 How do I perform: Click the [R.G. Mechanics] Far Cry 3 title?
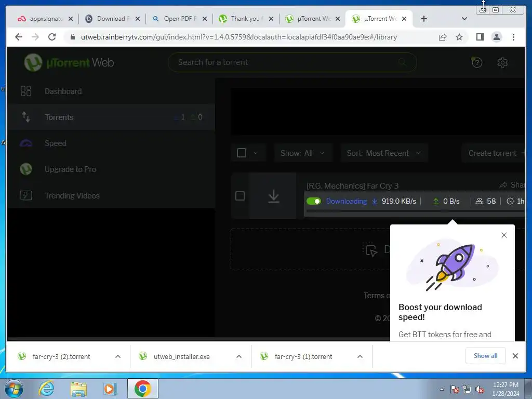click(353, 186)
